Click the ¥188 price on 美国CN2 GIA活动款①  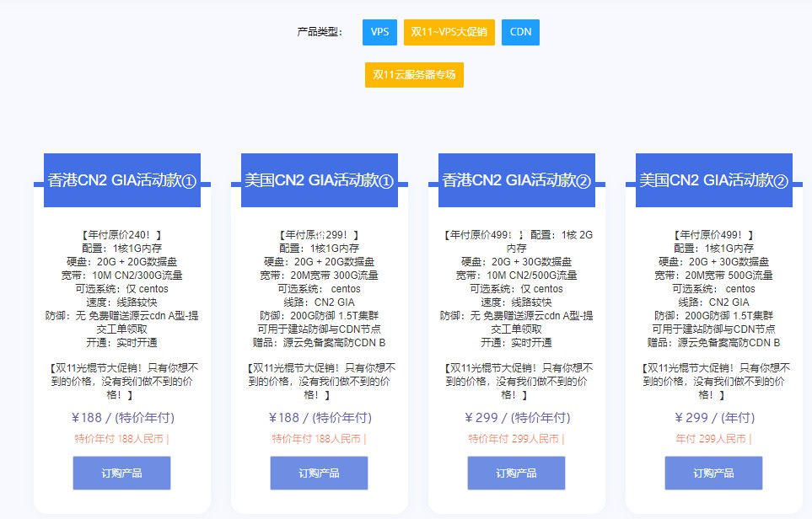(319, 416)
